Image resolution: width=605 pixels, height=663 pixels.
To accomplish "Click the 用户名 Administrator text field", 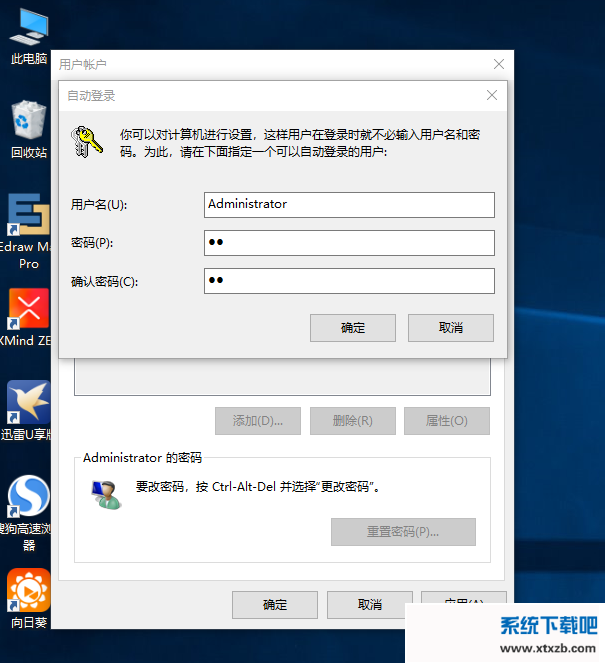I will 349,205.
